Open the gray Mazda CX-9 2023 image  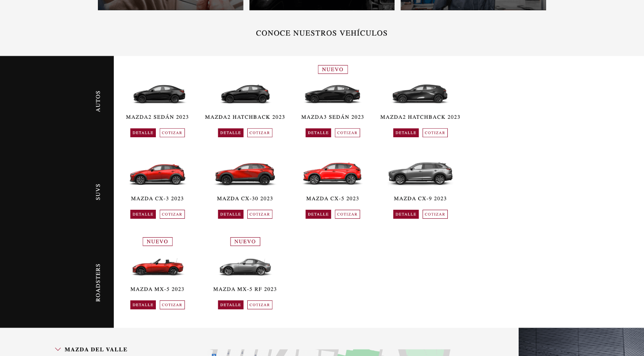coord(420,174)
